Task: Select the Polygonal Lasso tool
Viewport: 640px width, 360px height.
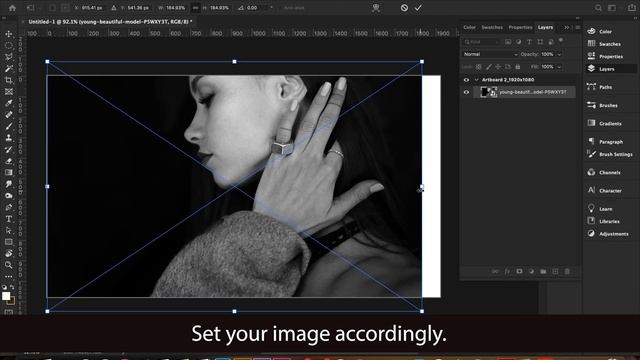Action: tap(9, 57)
